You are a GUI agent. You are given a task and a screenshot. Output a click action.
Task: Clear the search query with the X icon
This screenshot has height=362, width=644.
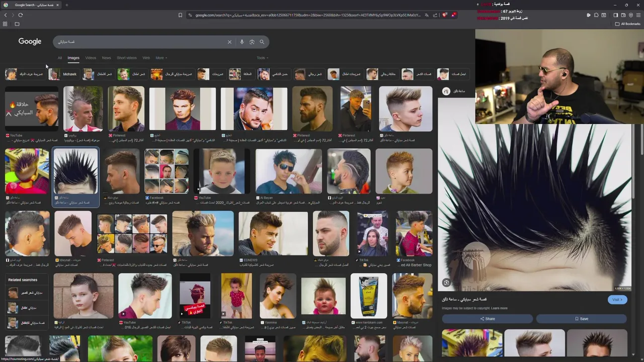pyautogui.click(x=229, y=42)
